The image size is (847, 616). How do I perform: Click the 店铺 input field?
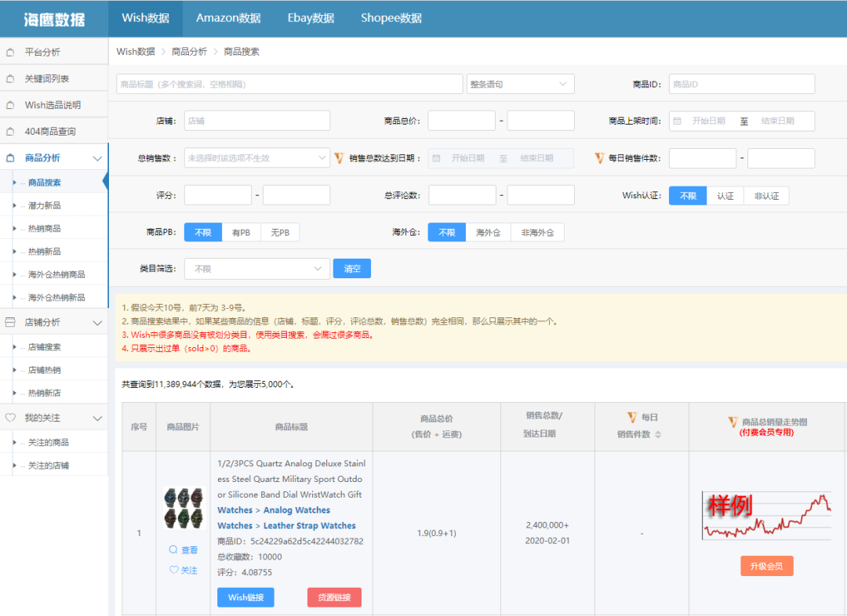coord(257,121)
